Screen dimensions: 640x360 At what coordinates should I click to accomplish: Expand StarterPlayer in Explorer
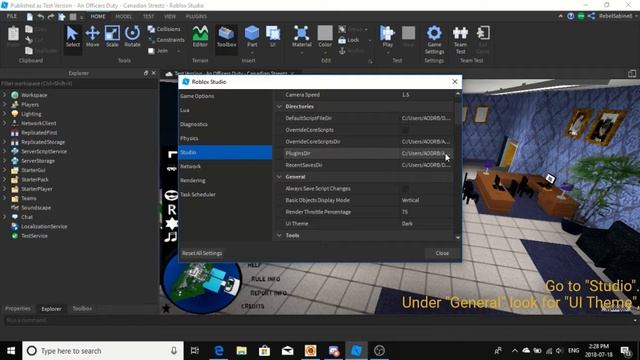(4, 189)
